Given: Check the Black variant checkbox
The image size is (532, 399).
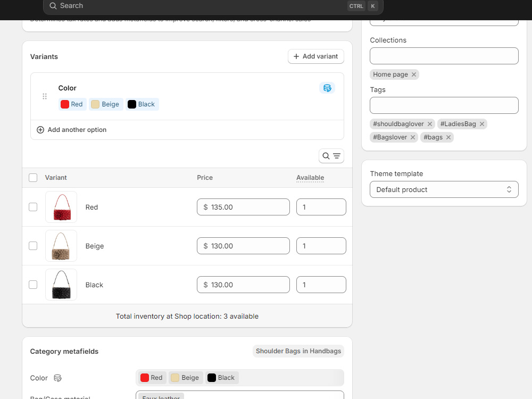Looking at the screenshot, I should point(33,285).
